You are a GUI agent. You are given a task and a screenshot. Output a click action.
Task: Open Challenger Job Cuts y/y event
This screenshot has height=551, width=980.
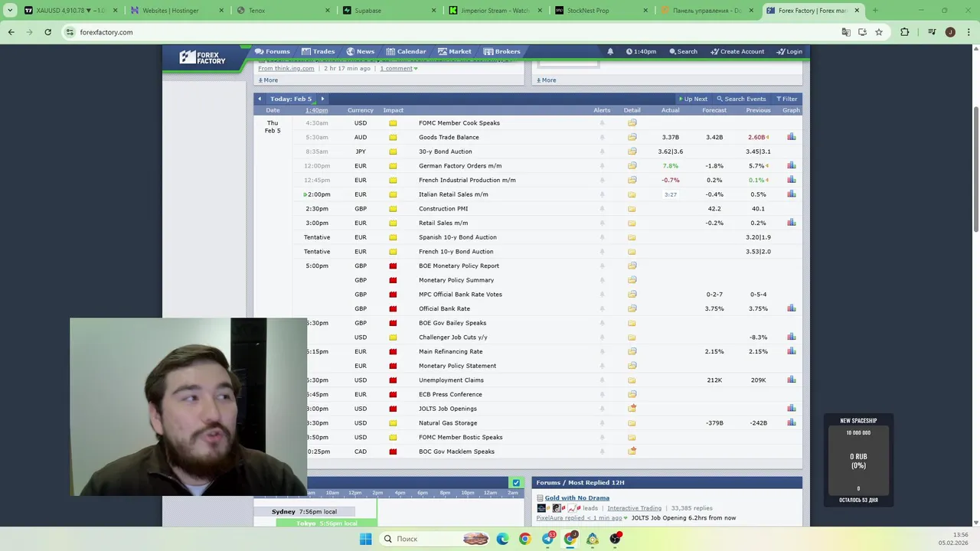[x=452, y=337]
